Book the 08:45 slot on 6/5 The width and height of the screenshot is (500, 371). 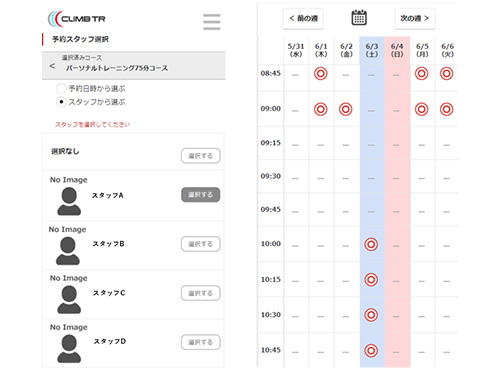pyautogui.click(x=421, y=74)
